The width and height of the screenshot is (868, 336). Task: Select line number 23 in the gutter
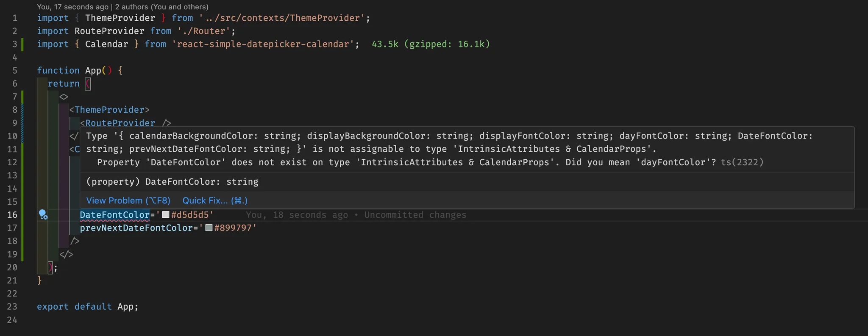point(12,306)
